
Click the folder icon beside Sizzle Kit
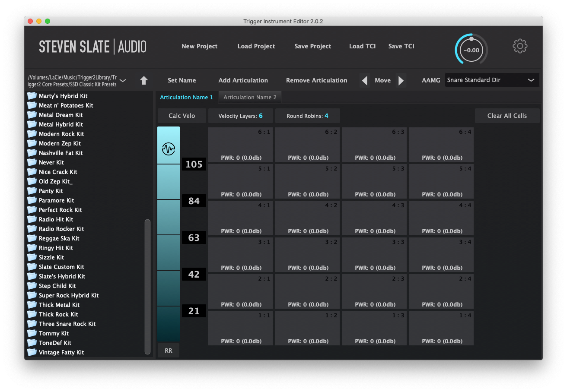(32, 257)
